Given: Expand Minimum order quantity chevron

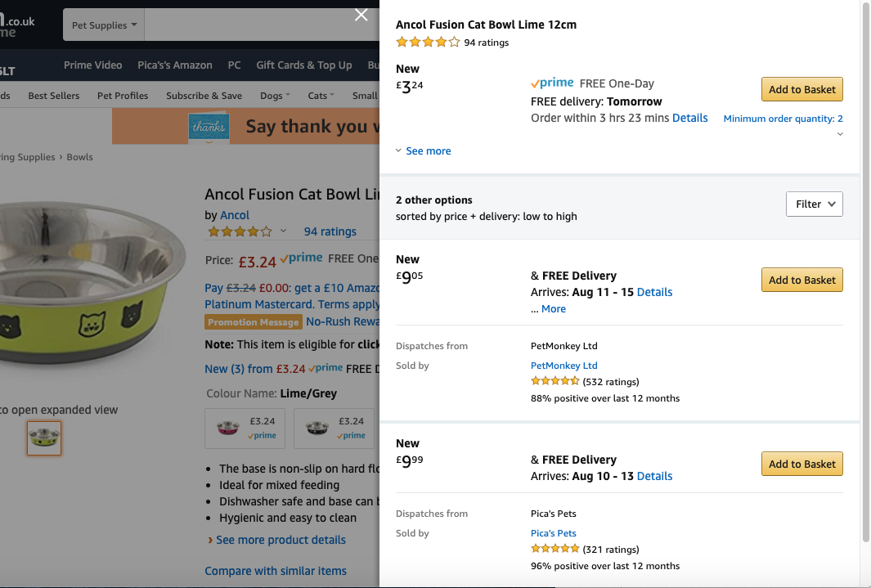Looking at the screenshot, I should tap(839, 134).
